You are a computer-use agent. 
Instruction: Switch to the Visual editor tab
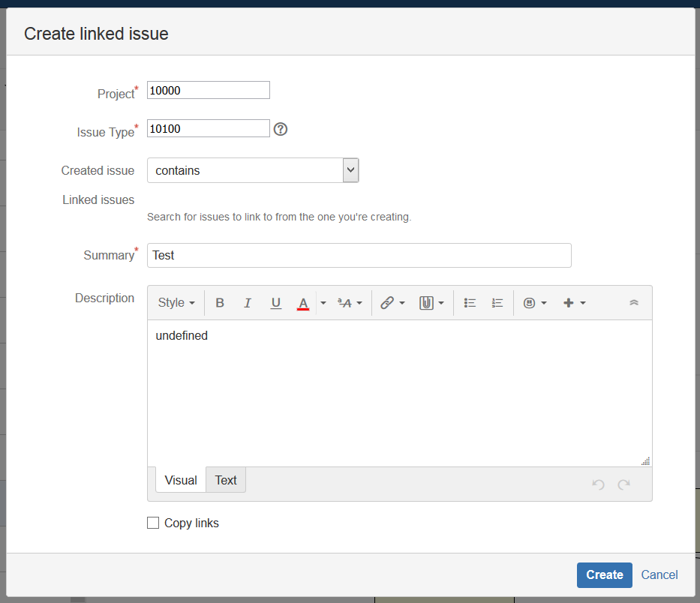pos(181,480)
